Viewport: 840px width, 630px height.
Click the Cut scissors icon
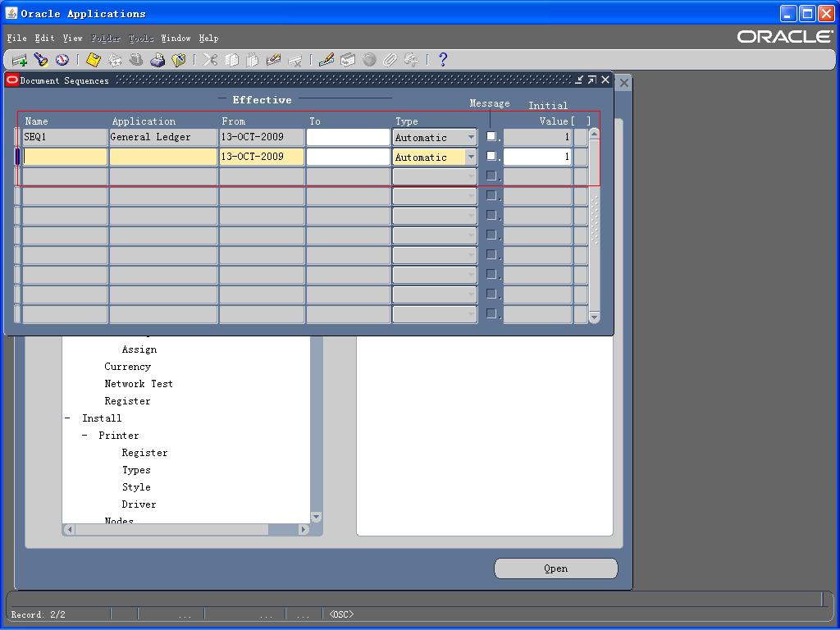210,60
